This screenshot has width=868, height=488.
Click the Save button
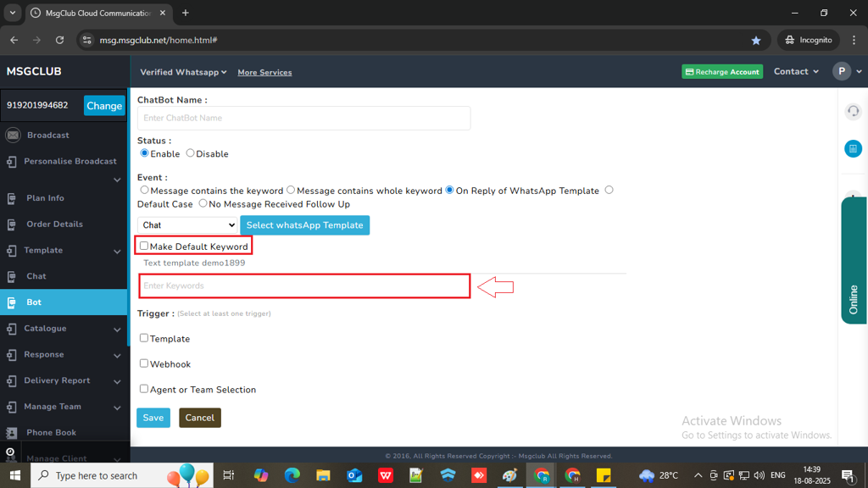click(153, 418)
